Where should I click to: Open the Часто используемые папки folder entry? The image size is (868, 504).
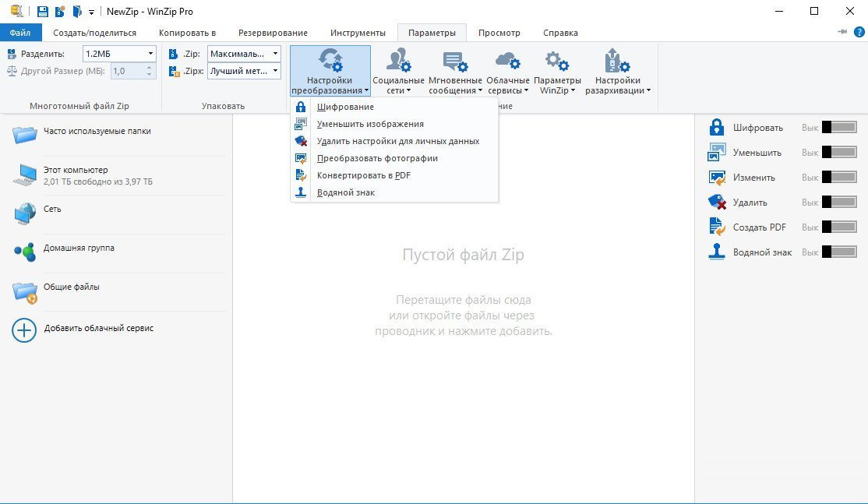pyautogui.click(x=97, y=132)
